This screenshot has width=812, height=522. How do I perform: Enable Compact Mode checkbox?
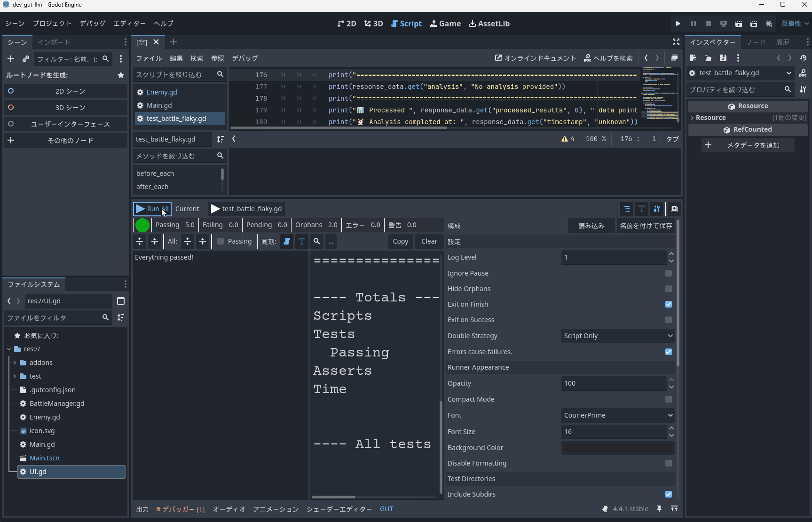pos(669,399)
